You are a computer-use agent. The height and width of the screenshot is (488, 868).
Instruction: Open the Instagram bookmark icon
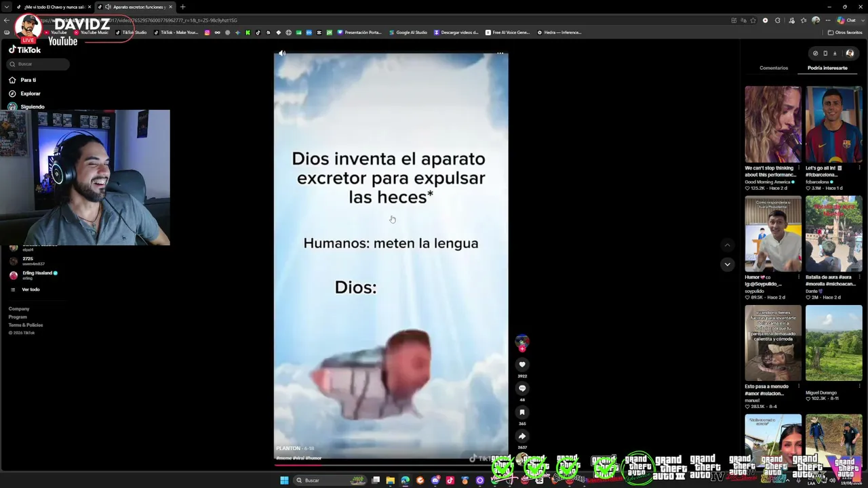[x=207, y=33]
